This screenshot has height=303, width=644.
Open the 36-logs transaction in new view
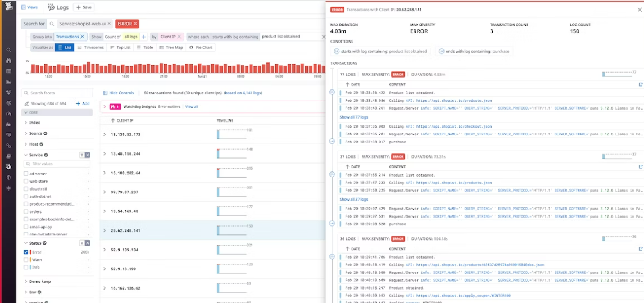click(640, 248)
